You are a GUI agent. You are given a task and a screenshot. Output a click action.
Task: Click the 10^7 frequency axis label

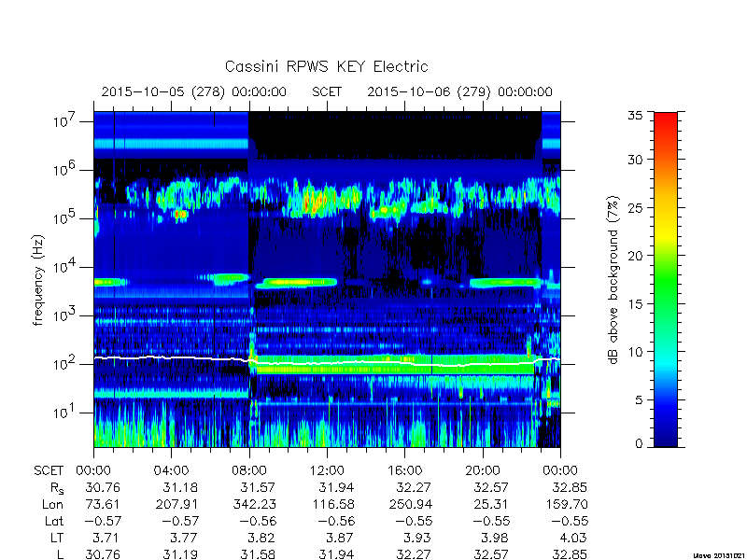pyautogui.click(x=63, y=120)
